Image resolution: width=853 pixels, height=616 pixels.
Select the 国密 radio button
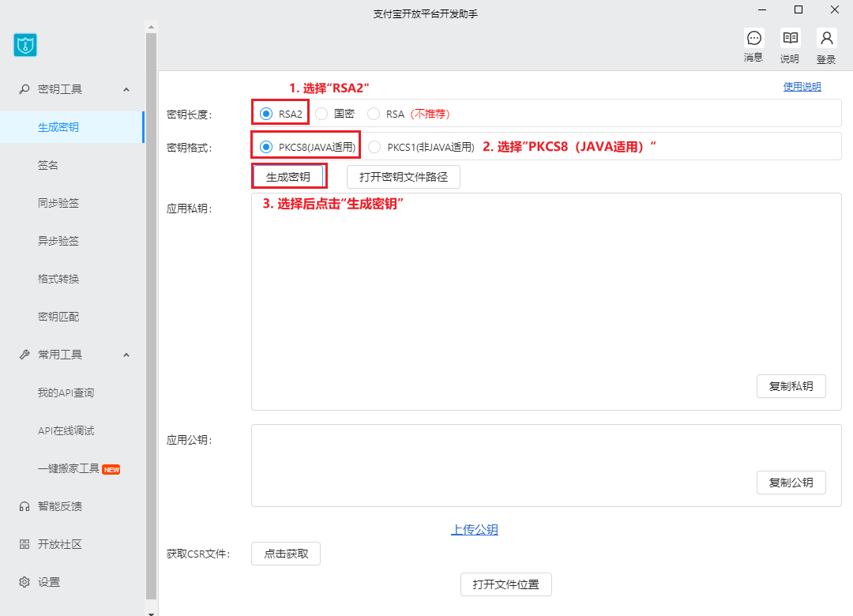point(321,114)
